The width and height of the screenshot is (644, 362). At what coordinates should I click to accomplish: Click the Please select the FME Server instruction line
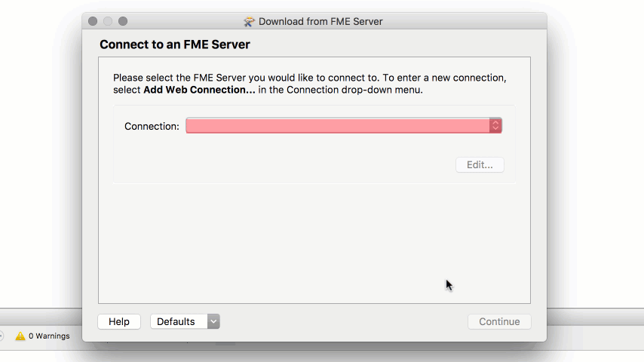310,78
